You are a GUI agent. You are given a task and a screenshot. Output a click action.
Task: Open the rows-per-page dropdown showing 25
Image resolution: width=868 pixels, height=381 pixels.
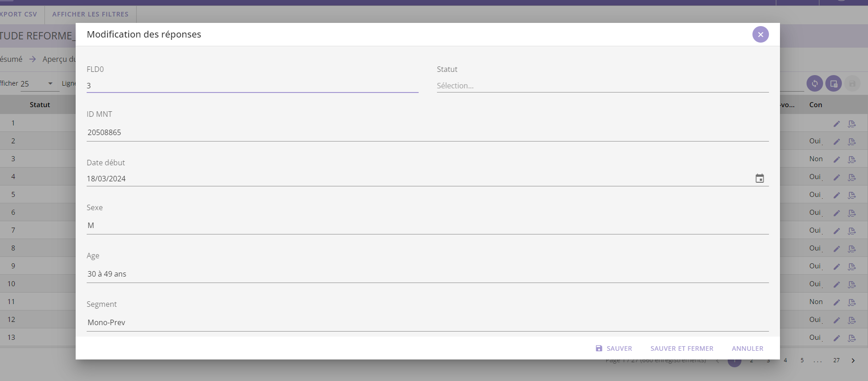(x=40, y=84)
